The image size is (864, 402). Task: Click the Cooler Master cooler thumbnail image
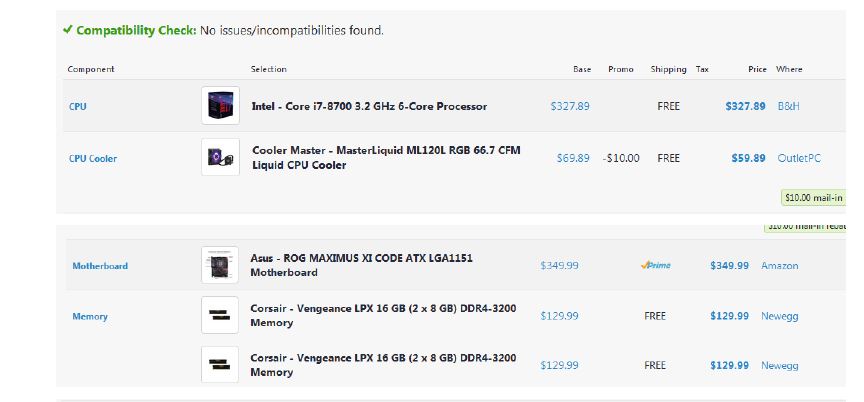(x=220, y=157)
